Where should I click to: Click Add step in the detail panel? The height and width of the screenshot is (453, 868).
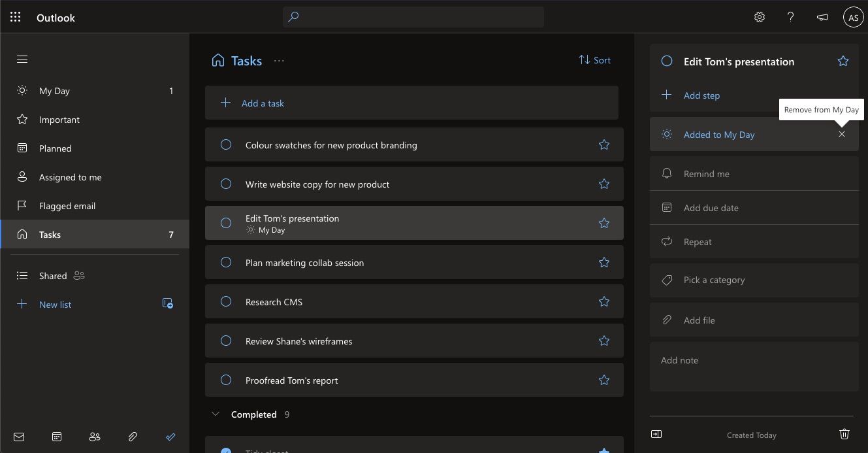point(701,95)
